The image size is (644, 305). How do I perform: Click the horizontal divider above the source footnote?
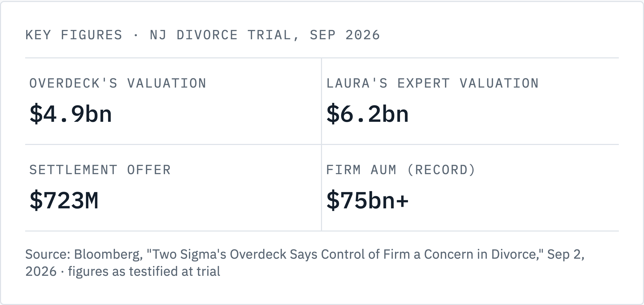click(x=322, y=231)
